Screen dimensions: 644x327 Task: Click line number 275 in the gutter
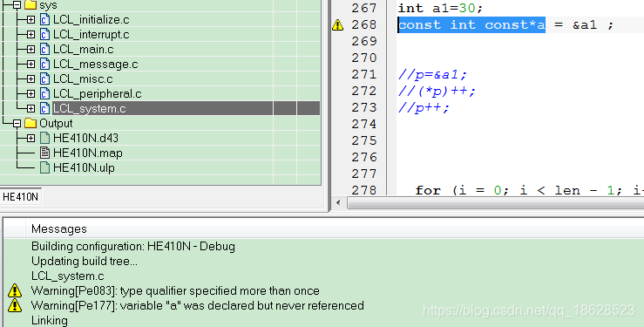364,140
